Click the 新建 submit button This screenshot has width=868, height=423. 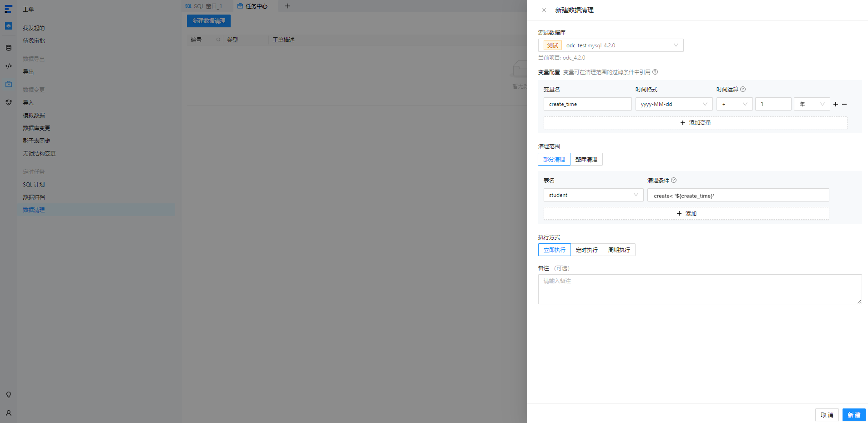tap(854, 415)
